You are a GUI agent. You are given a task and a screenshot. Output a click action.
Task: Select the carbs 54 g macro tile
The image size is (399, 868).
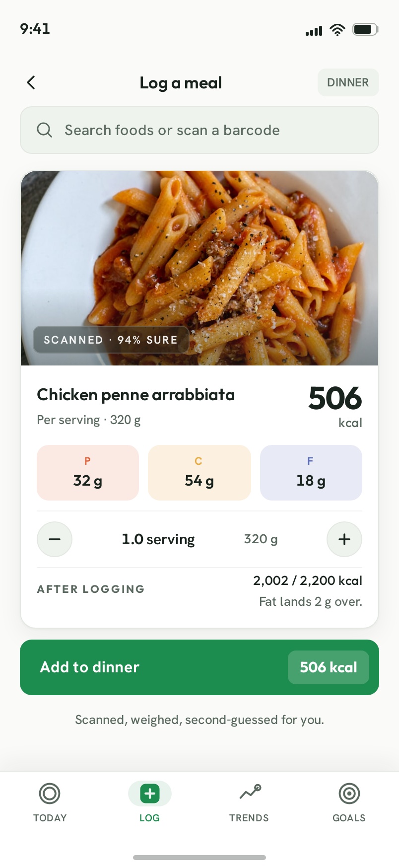coord(199,473)
